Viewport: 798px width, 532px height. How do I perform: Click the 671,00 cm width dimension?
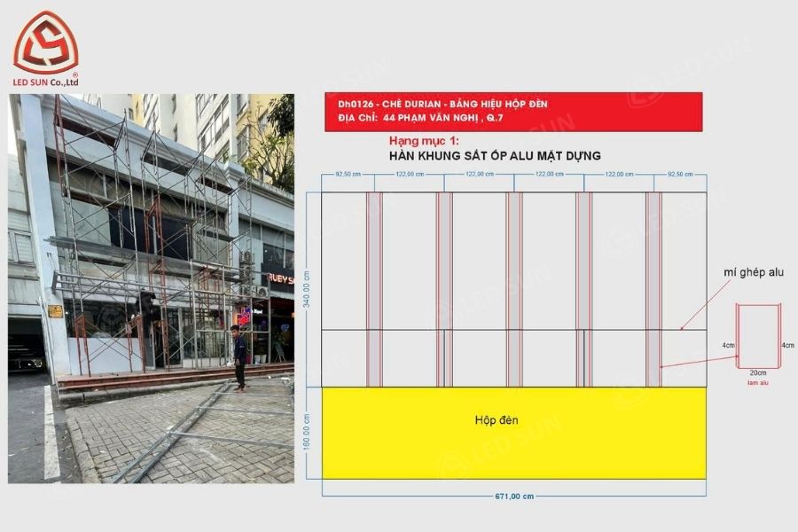(514, 497)
